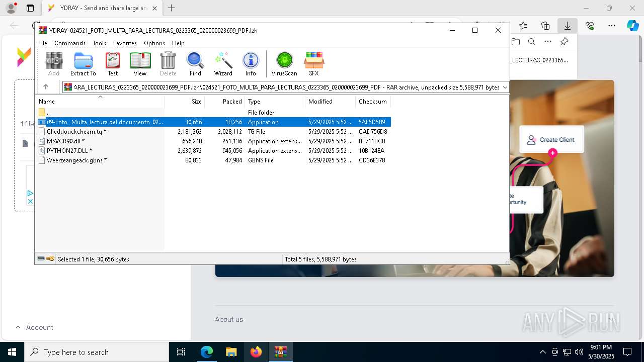This screenshot has height=362, width=644.
Task: Launch the Wizard tool
Action: [223, 64]
